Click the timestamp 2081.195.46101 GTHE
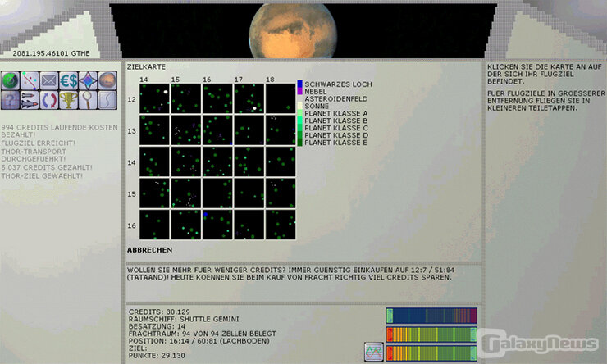 coord(51,53)
